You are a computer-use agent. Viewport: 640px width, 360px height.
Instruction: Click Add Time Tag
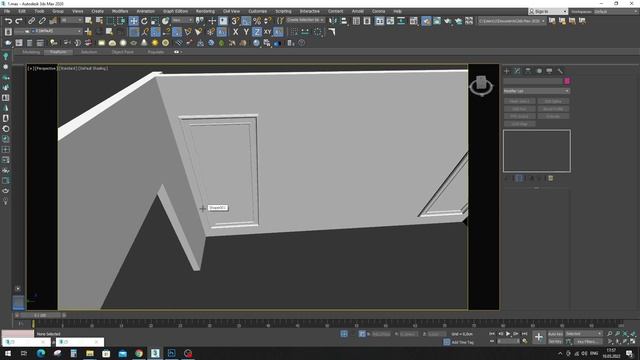coord(462,342)
